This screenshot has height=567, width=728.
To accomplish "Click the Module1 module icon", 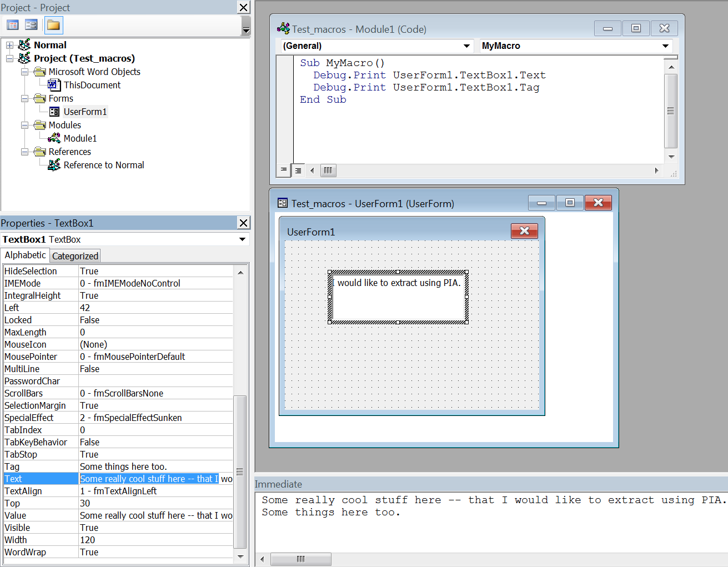I will (x=53, y=138).
